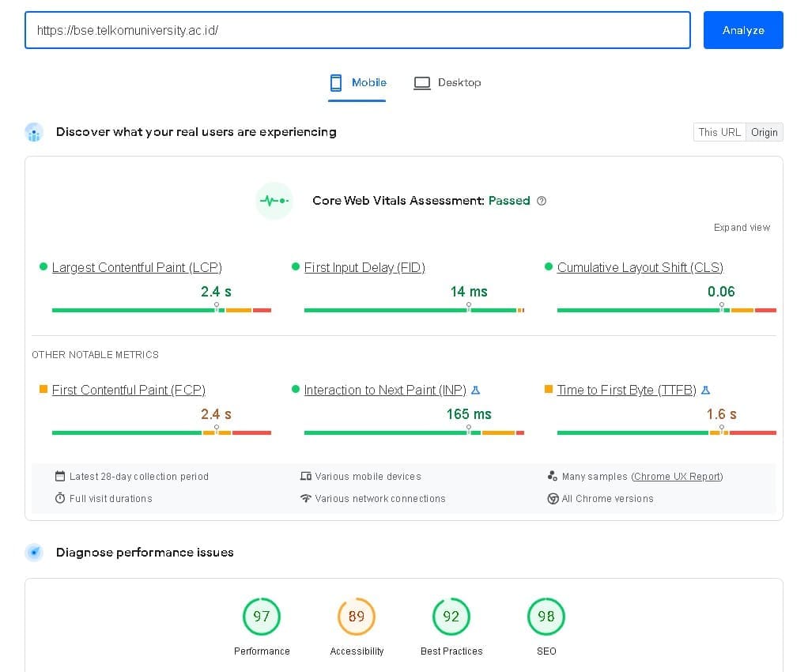
Task: Open First Input Delay (FID) link
Action: coord(364,267)
